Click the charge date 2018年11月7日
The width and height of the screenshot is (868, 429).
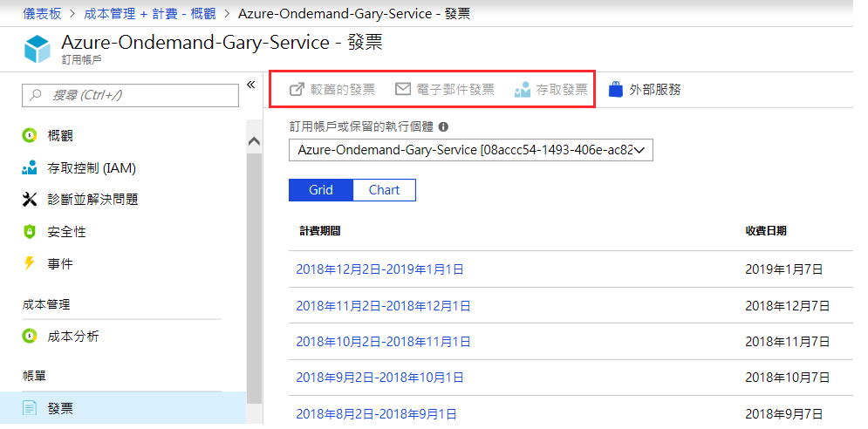point(787,342)
